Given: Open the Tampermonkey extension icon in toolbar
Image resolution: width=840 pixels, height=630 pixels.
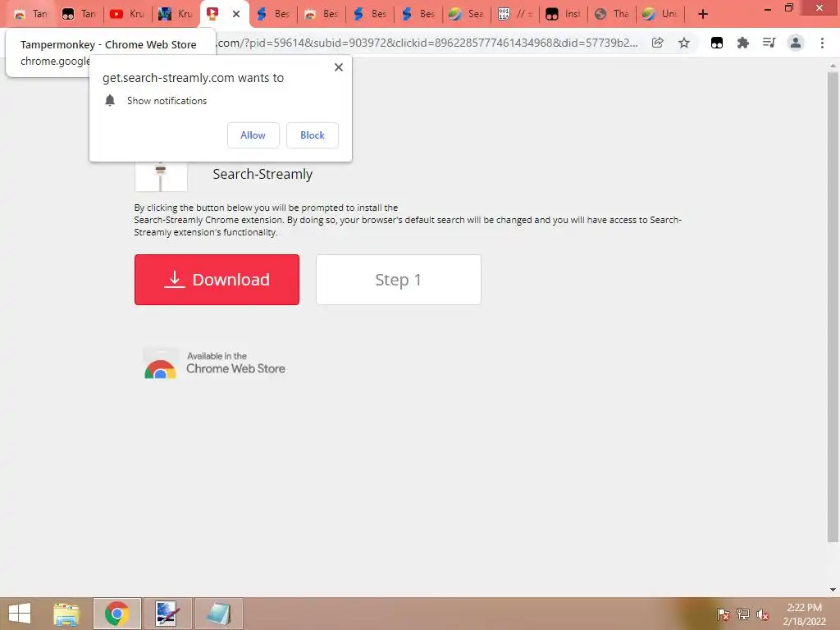Looking at the screenshot, I should click(717, 43).
